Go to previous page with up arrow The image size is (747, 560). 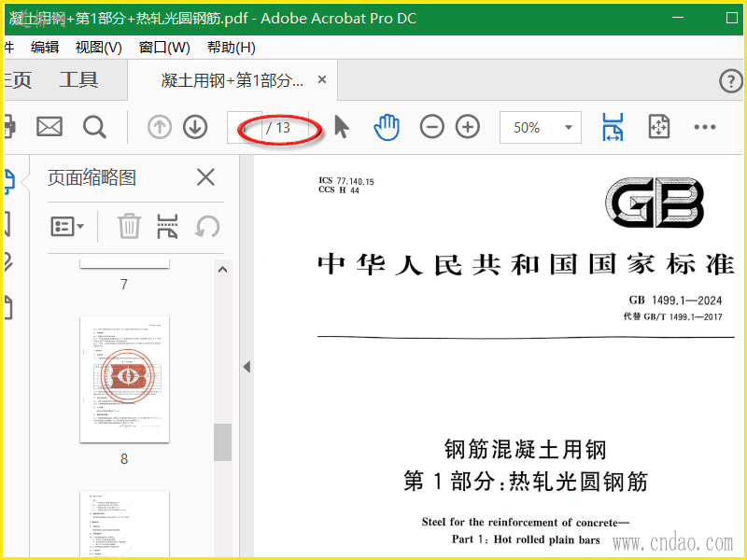coord(159,127)
